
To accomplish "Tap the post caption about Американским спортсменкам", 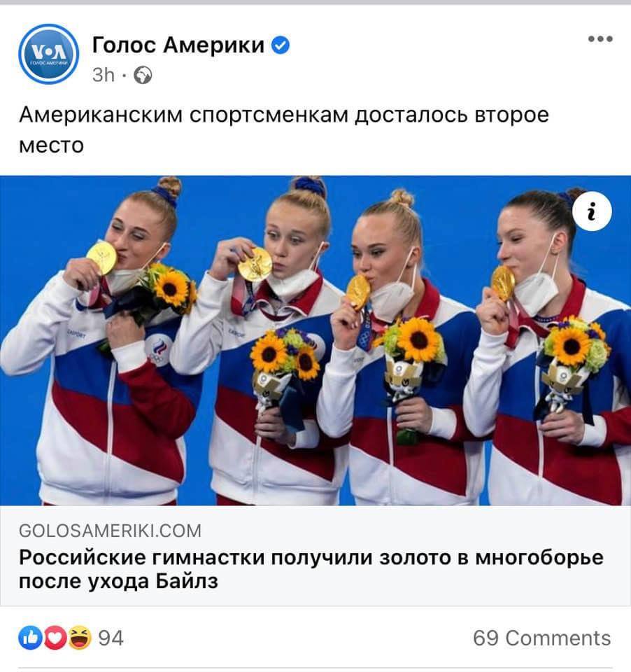I will pos(283,130).
